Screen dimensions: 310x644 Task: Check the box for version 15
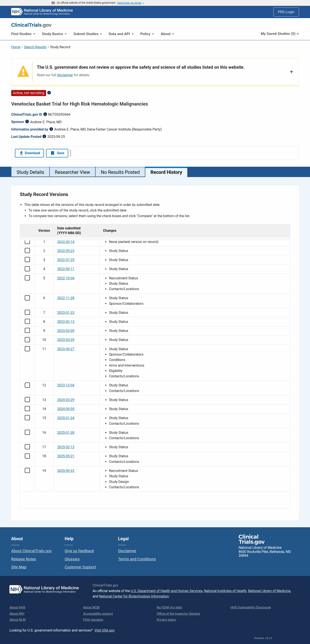28,418
